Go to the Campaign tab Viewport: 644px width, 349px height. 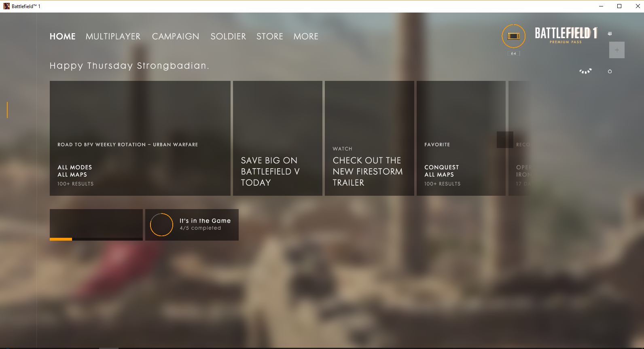176,36
